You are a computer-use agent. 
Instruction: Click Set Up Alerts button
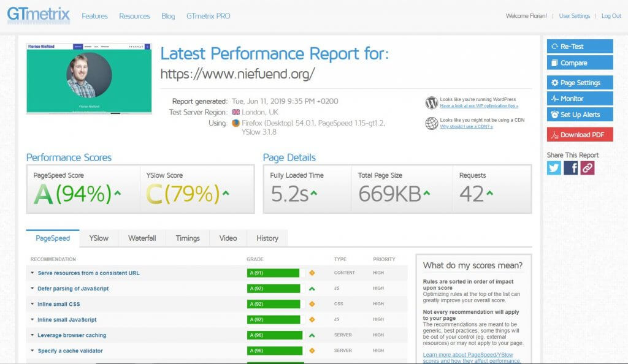[580, 115]
